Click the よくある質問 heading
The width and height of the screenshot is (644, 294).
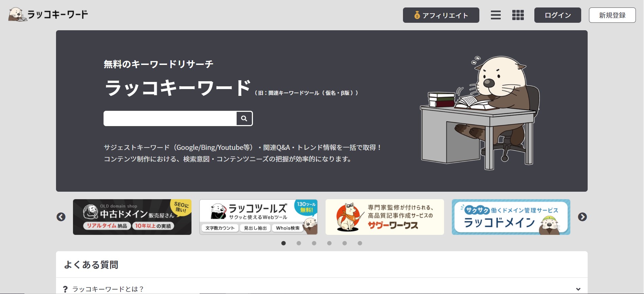pos(91,265)
